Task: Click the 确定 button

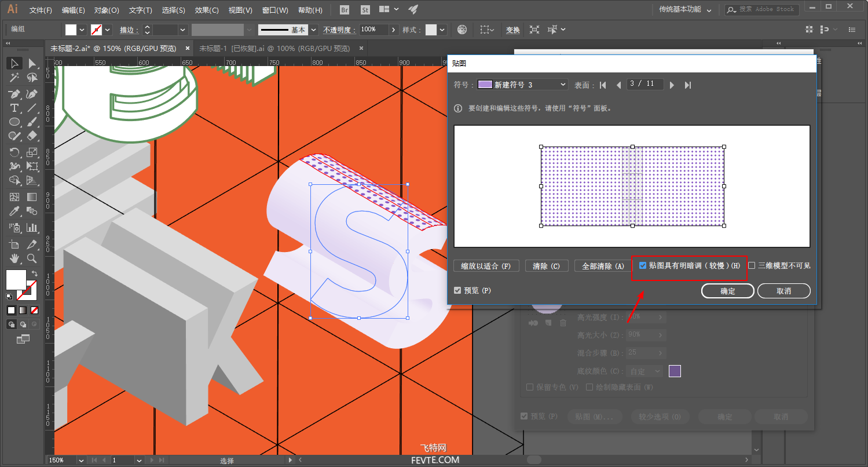Action: pyautogui.click(x=727, y=291)
